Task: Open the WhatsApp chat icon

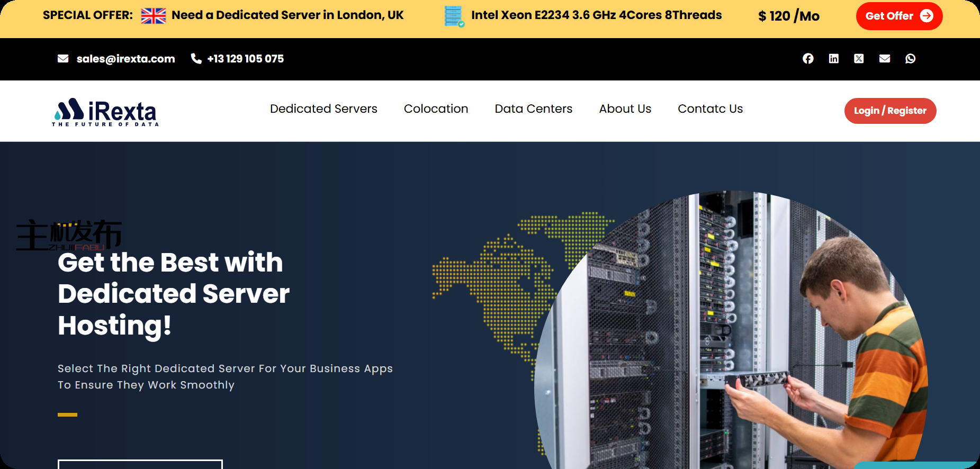Action: 910,59
